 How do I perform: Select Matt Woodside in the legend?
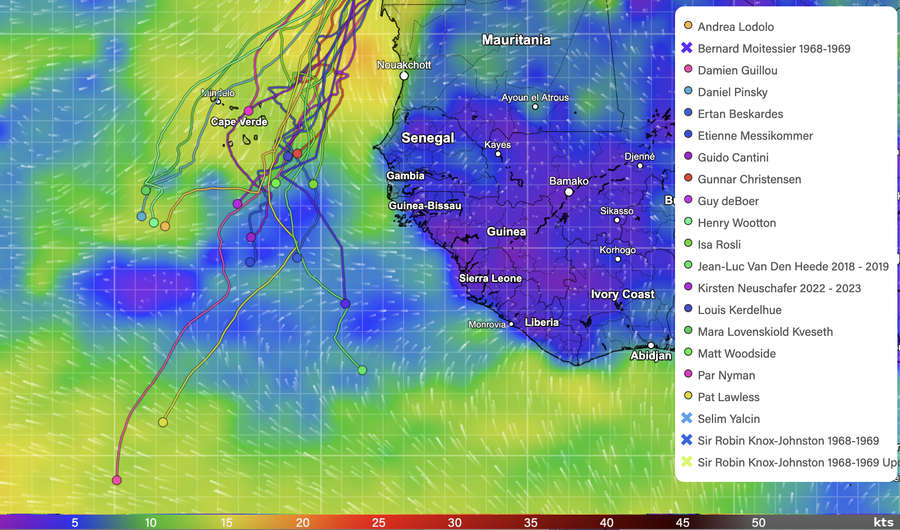(x=736, y=353)
